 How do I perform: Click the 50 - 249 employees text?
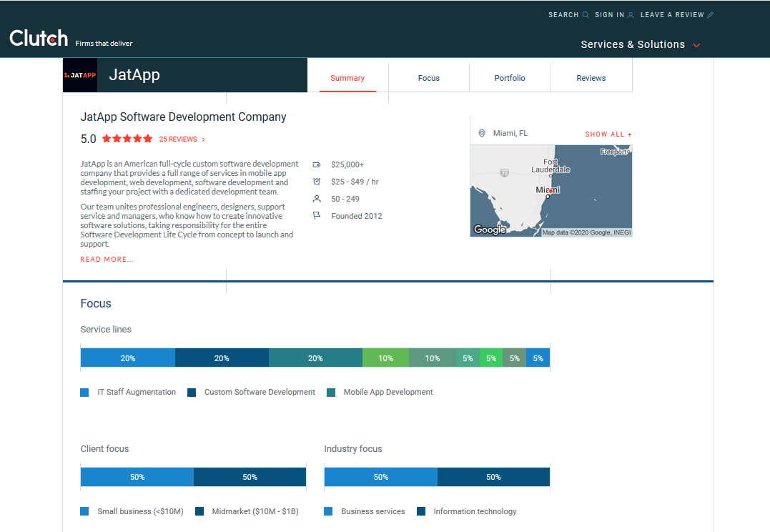[345, 199]
